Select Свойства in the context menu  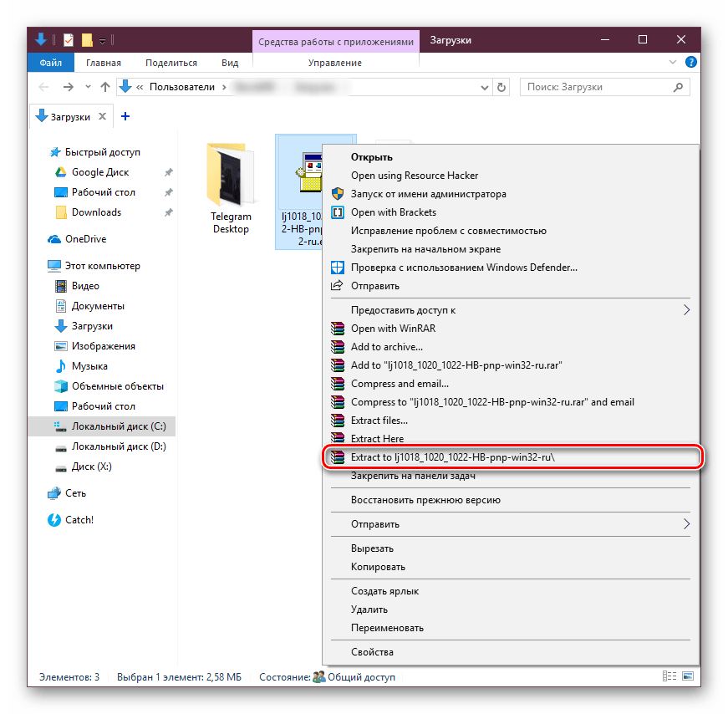[x=372, y=652]
